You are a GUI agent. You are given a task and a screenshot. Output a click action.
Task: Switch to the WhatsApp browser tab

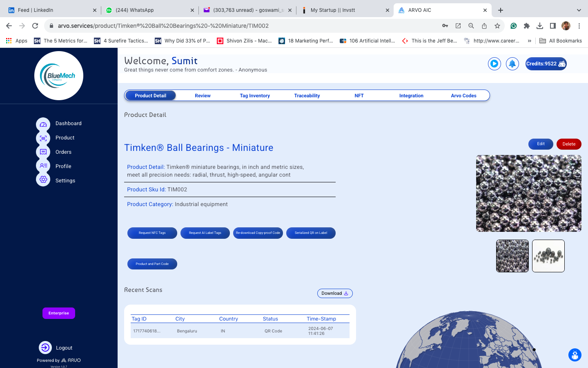[149, 10]
